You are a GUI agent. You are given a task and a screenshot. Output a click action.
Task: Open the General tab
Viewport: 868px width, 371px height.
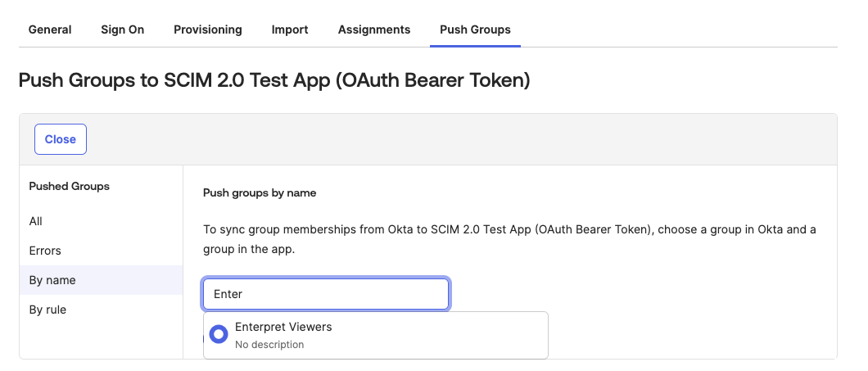50,30
